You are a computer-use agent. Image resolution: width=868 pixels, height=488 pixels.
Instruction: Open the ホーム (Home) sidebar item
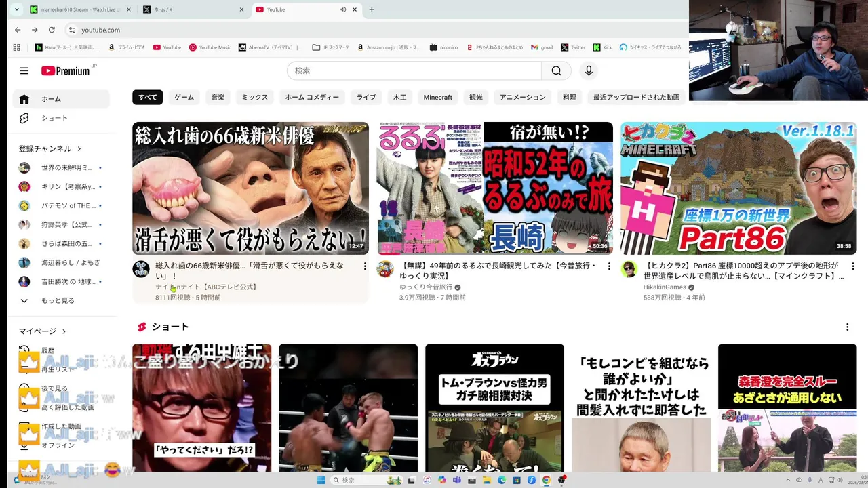61,99
